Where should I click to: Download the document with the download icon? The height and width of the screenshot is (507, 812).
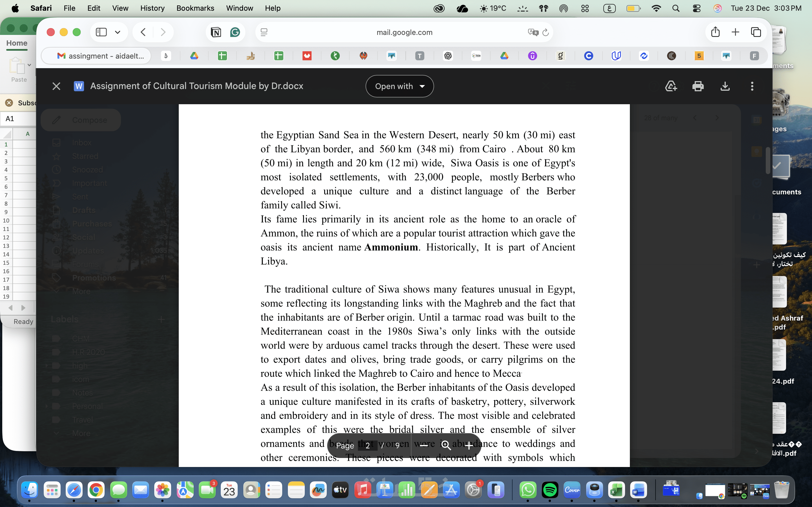click(725, 86)
